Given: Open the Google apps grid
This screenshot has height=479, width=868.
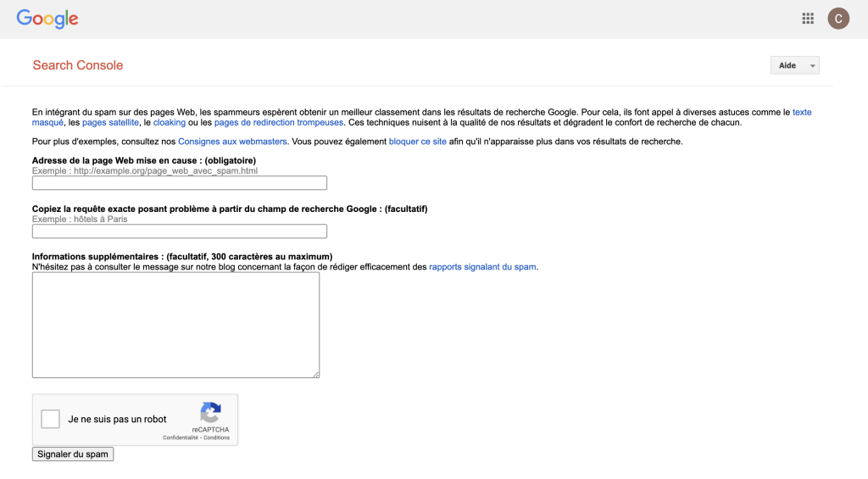Looking at the screenshot, I should pos(808,19).
